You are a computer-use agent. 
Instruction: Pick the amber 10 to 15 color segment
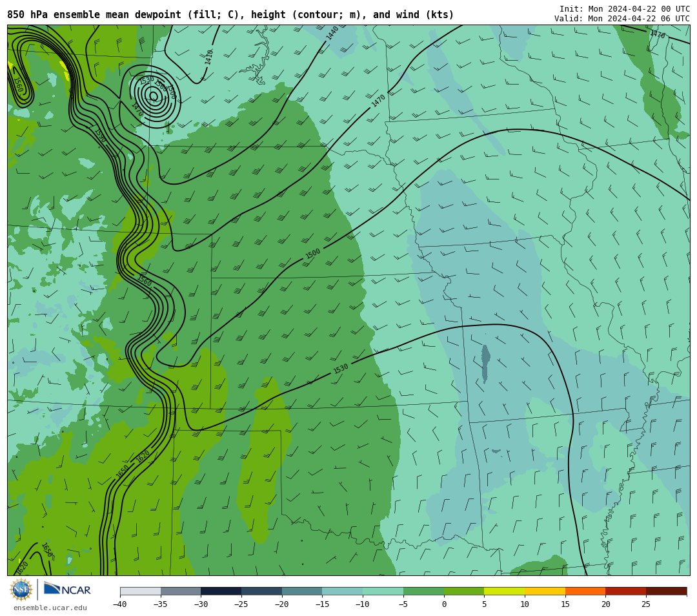pyautogui.click(x=545, y=591)
